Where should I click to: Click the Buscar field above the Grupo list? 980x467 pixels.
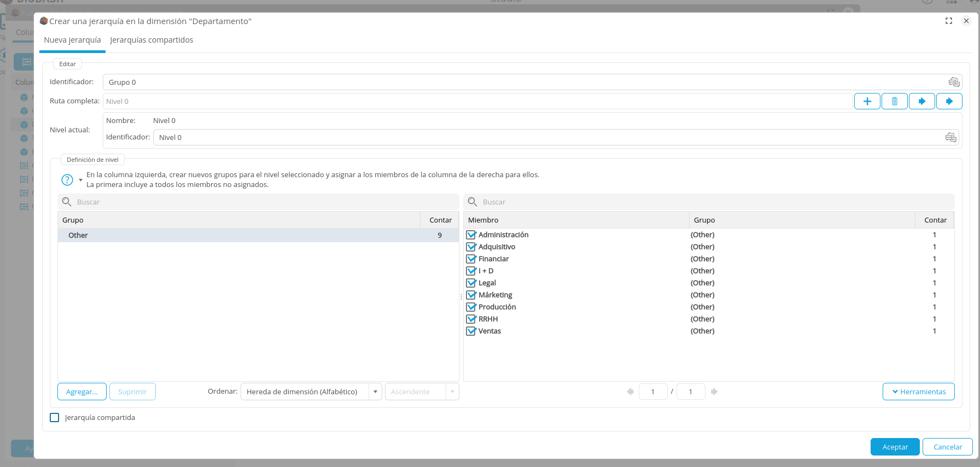point(262,202)
